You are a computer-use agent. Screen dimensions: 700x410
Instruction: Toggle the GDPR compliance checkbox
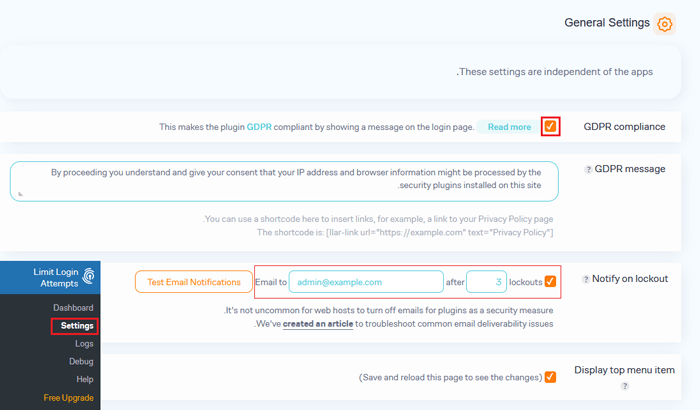click(x=550, y=127)
